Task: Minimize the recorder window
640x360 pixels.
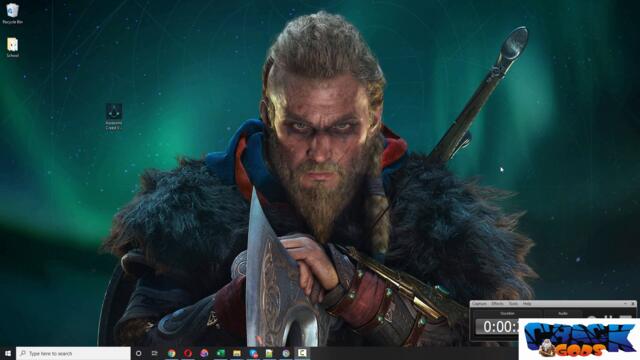Action: (x=625, y=304)
